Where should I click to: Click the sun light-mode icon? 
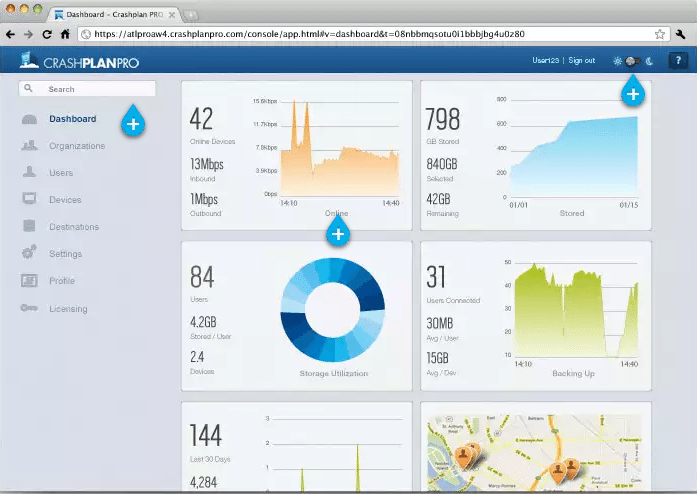point(617,61)
